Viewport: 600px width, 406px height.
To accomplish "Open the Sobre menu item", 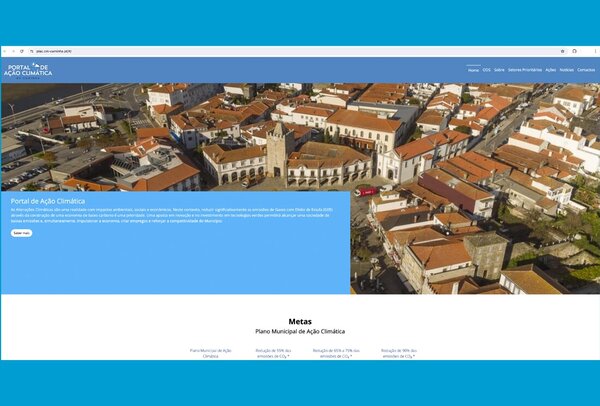I will point(499,70).
